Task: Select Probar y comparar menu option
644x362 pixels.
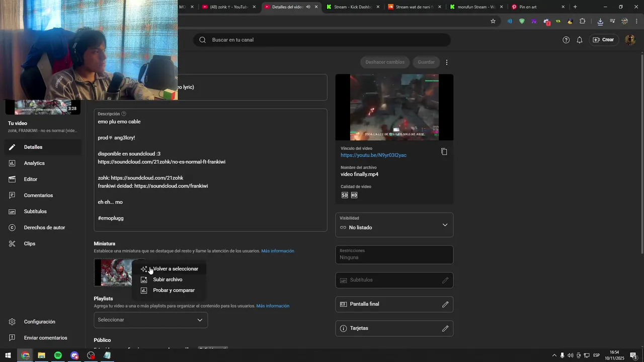Action: coord(170,290)
